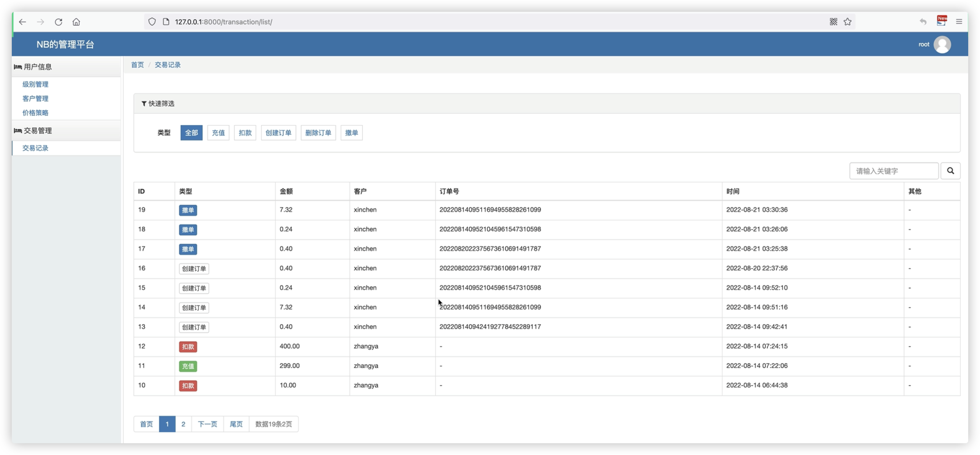Focus the 请输入关键字 search field

pos(893,171)
